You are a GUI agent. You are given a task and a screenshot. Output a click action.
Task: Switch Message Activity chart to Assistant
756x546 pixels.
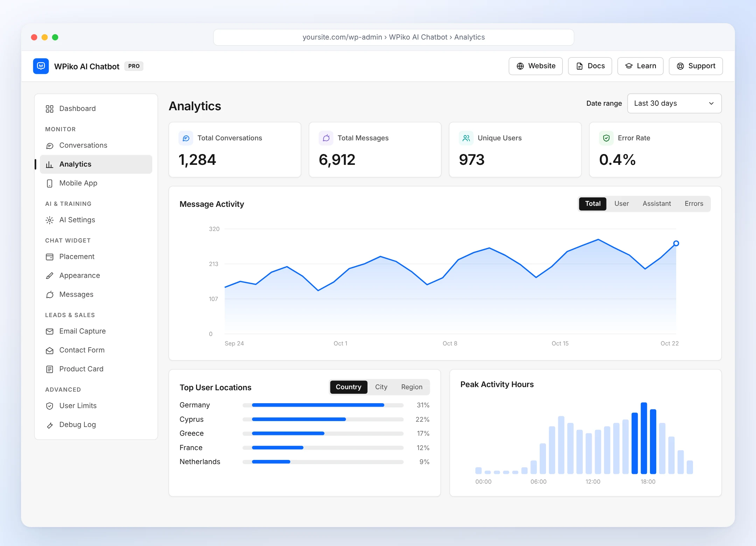(657, 204)
